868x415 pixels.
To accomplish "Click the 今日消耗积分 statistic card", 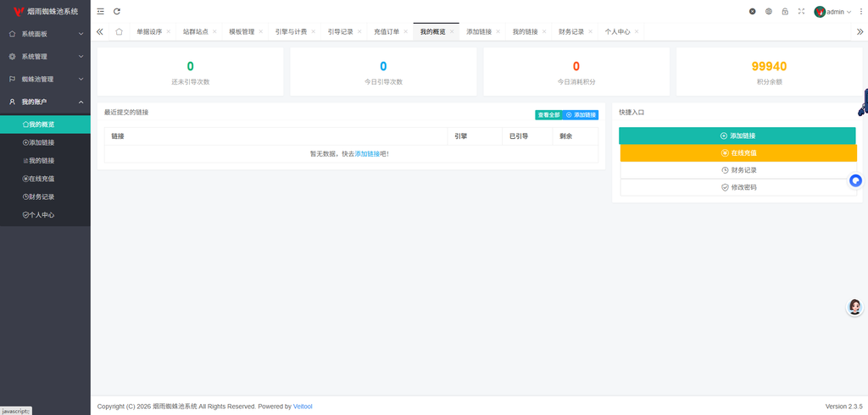I will [x=576, y=71].
